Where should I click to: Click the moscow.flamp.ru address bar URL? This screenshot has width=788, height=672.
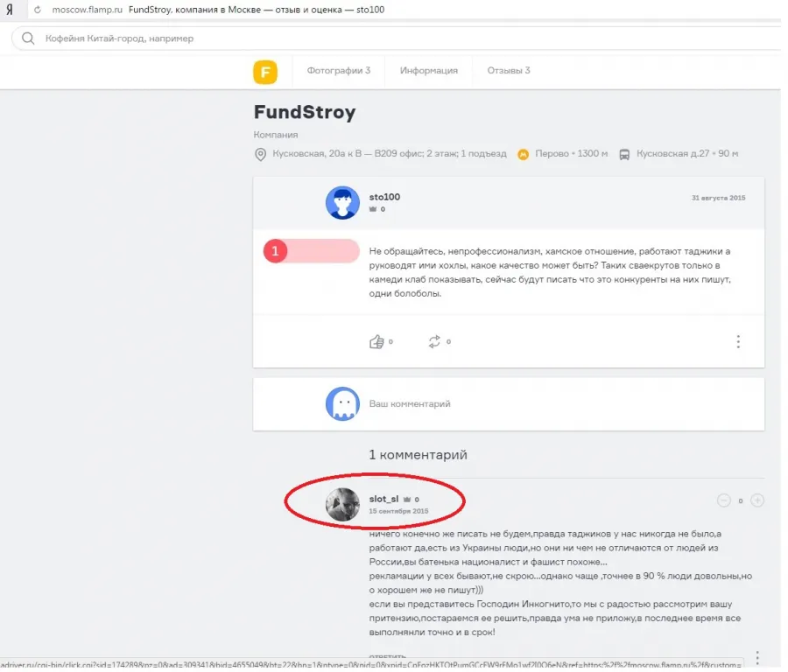87,10
